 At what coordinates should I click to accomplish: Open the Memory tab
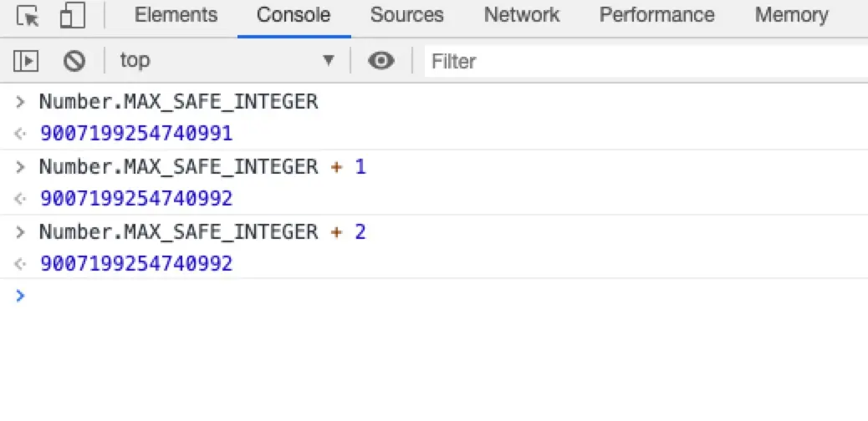click(792, 15)
